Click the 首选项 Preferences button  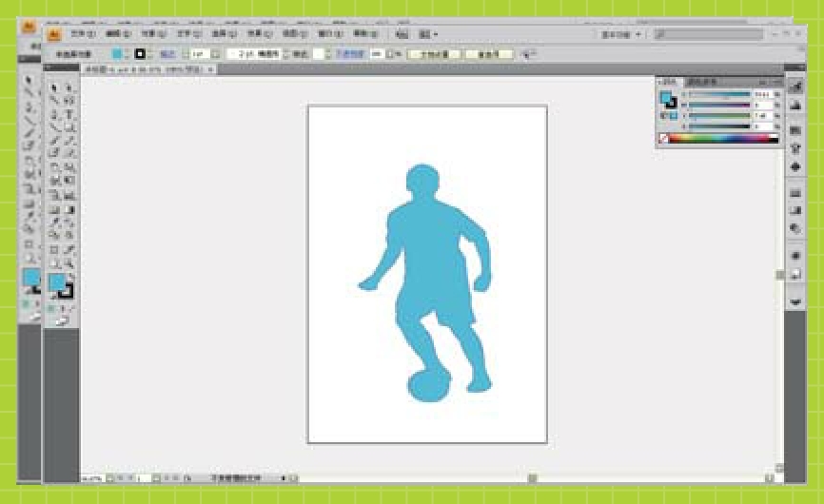point(491,54)
